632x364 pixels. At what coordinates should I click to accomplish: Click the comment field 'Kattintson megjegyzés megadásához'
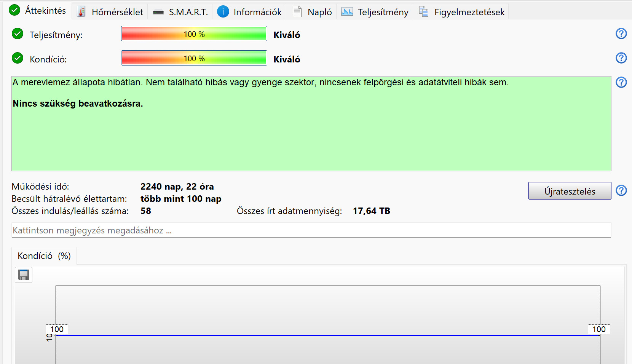tap(311, 230)
